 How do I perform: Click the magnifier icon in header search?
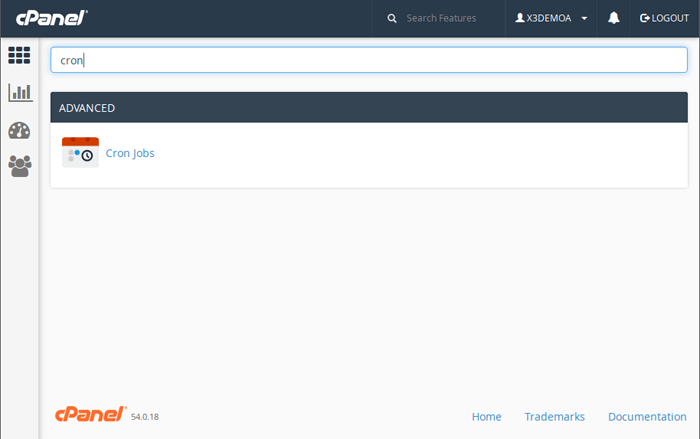click(x=392, y=18)
